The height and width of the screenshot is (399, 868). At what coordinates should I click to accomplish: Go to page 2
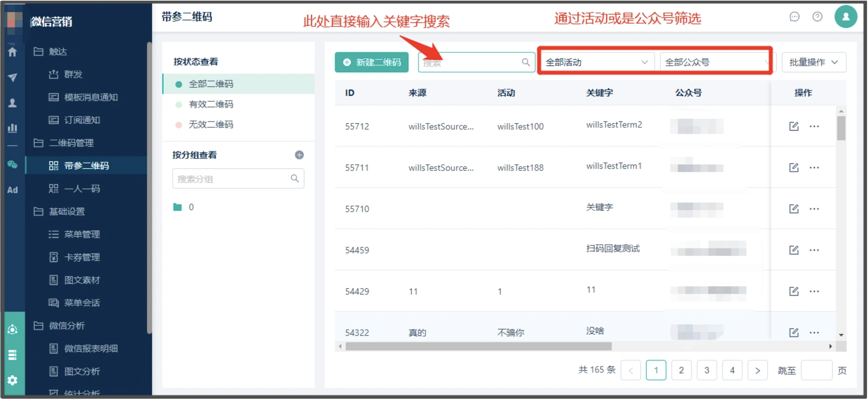(681, 370)
